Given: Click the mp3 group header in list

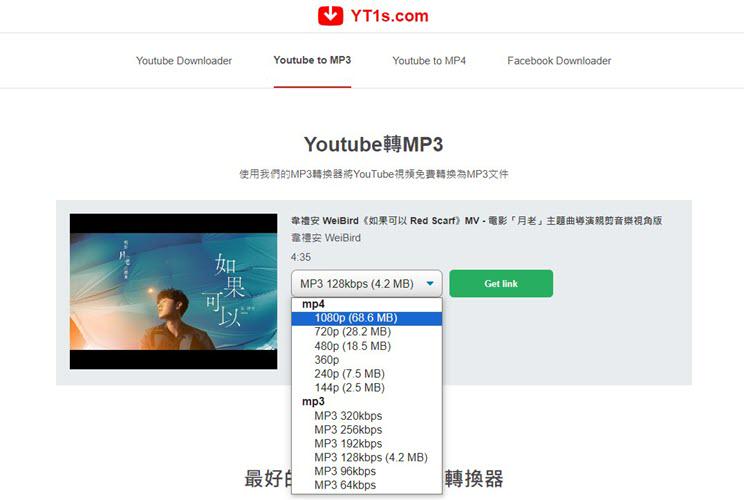Looking at the screenshot, I should [x=313, y=402].
